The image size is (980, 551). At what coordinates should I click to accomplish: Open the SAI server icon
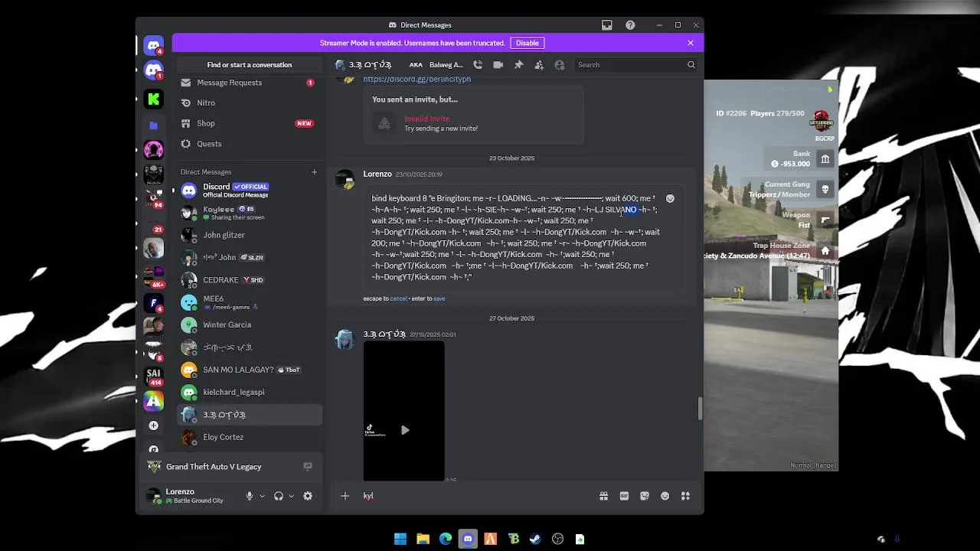pos(154,376)
